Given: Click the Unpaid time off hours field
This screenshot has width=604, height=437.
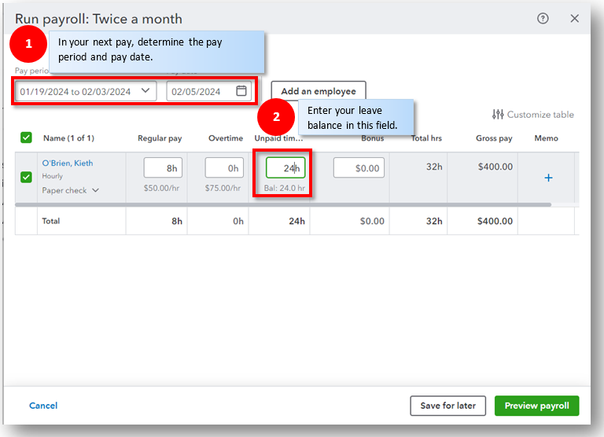Looking at the screenshot, I should click(286, 168).
